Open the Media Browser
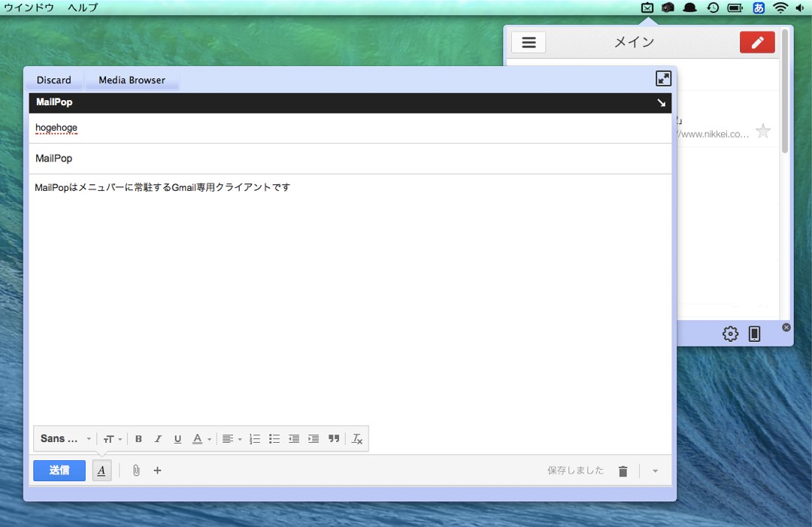The width and height of the screenshot is (812, 527). click(132, 80)
